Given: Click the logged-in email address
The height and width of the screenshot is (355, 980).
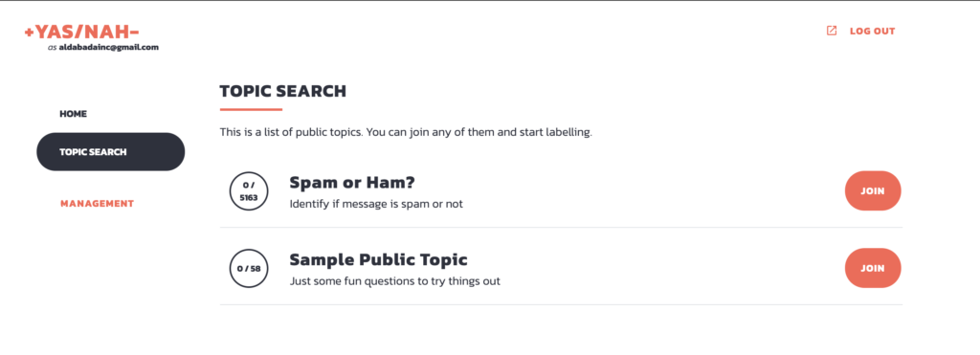Looking at the screenshot, I should tap(109, 48).
